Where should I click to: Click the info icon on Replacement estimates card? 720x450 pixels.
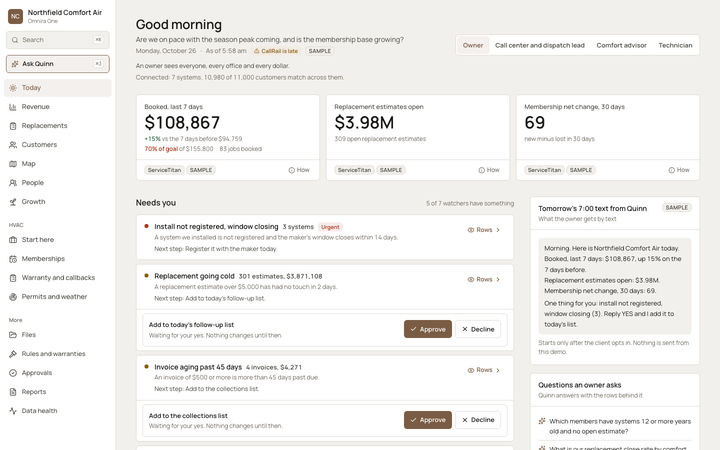coord(482,170)
